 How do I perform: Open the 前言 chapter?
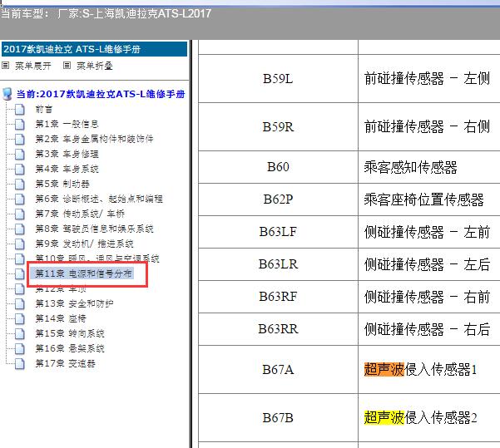tap(44, 109)
